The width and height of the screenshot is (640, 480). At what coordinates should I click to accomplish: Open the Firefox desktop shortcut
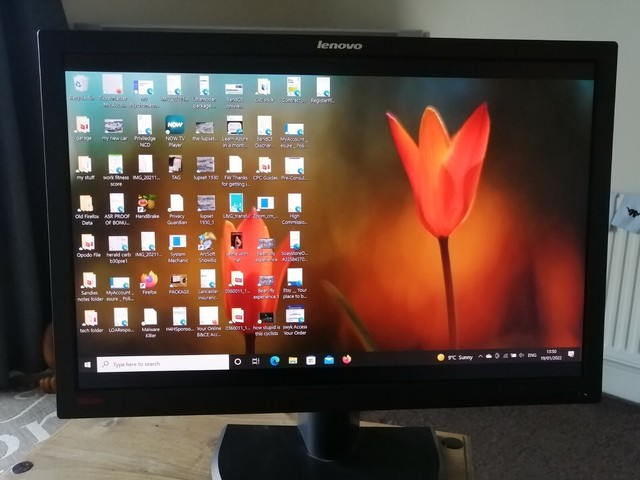[149, 282]
